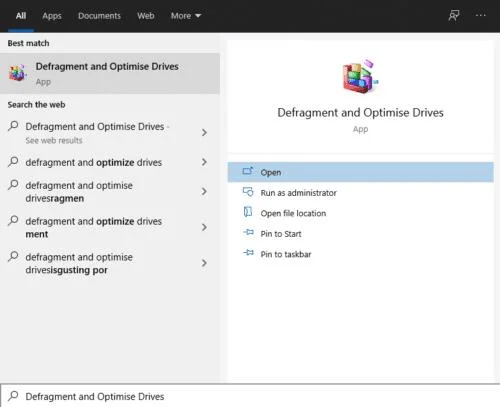
Task: Click the search magnifier icon in search box
Action: (x=13, y=396)
